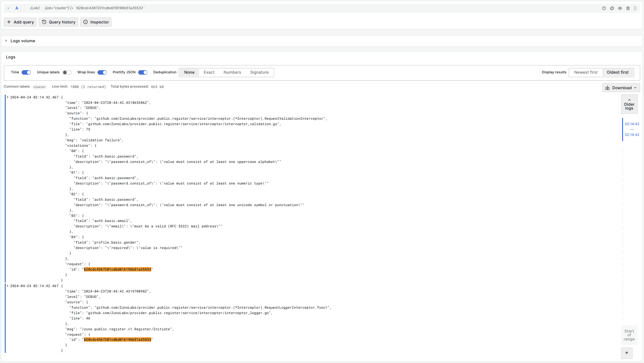Collapse query row A with its chevron
This screenshot has height=363, width=644.
[8, 8]
